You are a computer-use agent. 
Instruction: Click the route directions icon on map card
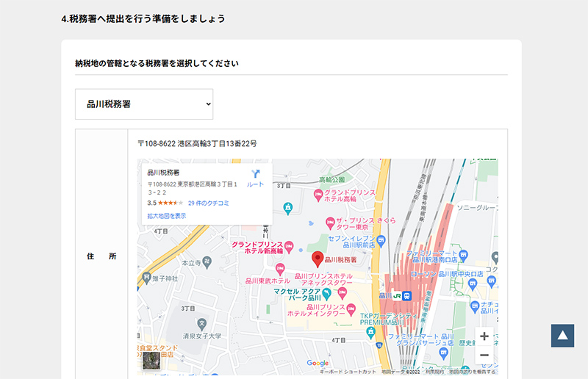pos(255,176)
